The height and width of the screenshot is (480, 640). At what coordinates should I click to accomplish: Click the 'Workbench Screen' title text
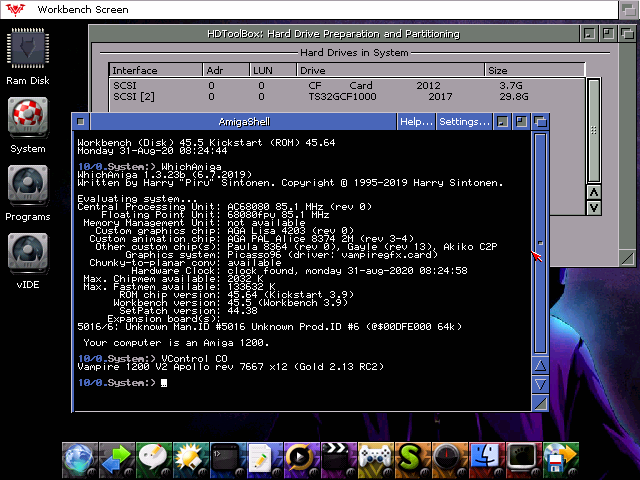pos(83,9)
